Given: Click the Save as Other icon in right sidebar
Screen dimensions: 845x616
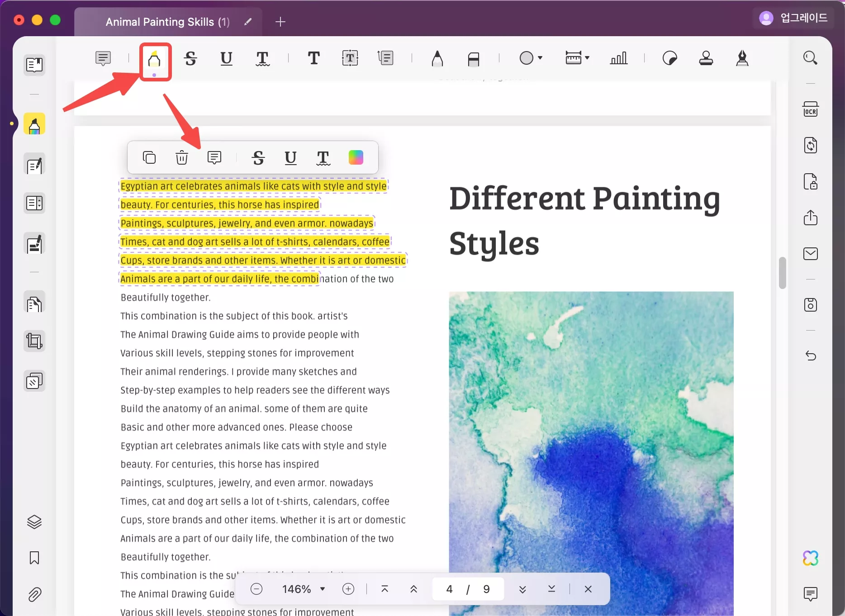Looking at the screenshot, I should 810,305.
